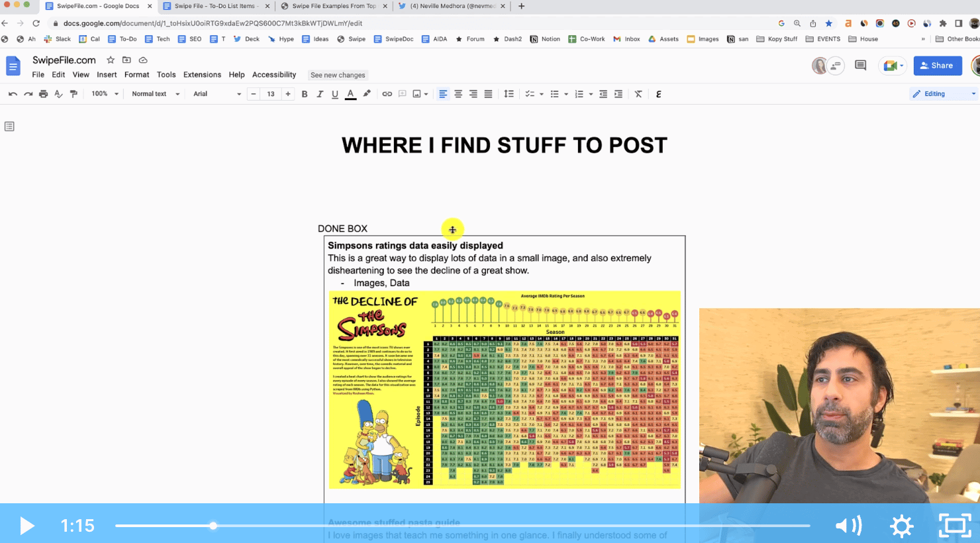The image size is (980, 543).
Task: Open line and paragraph spacing
Action: click(x=509, y=94)
